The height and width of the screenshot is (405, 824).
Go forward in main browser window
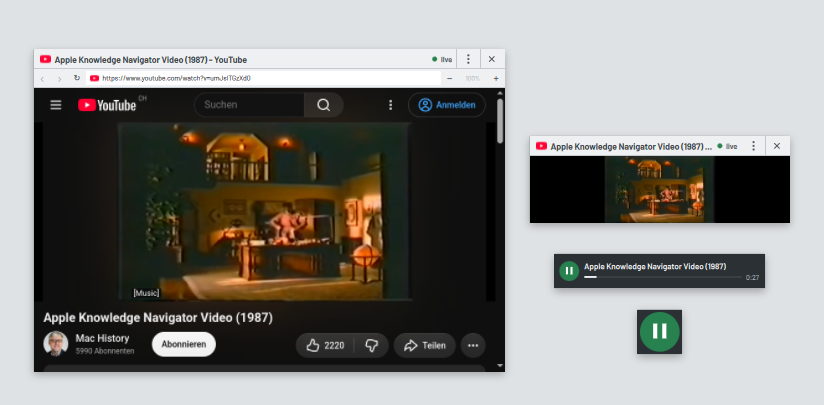pyautogui.click(x=59, y=79)
